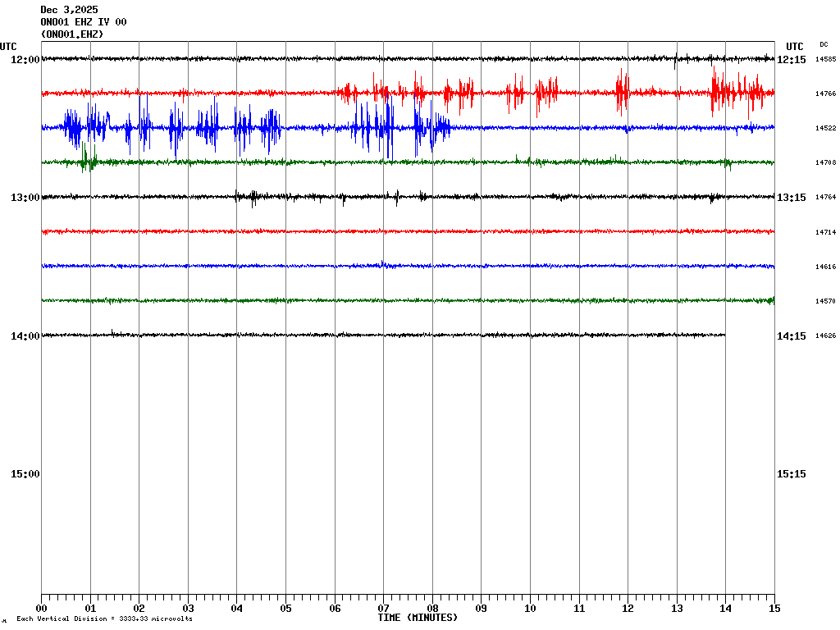Select the 07 minute tick label
This screenshot has height=630, width=840.
tap(383, 609)
